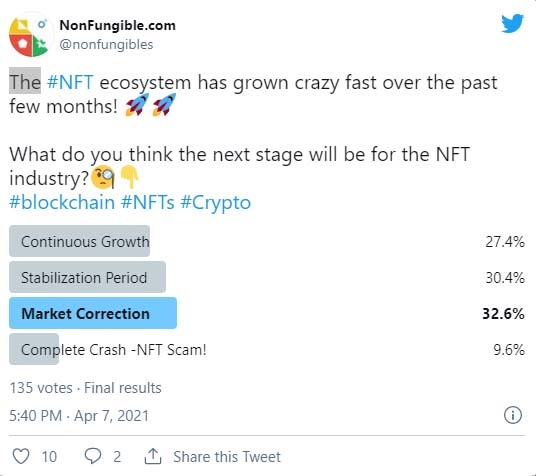The width and height of the screenshot is (536, 476).
Task: Click the monocle face emoji
Action: 103,177
